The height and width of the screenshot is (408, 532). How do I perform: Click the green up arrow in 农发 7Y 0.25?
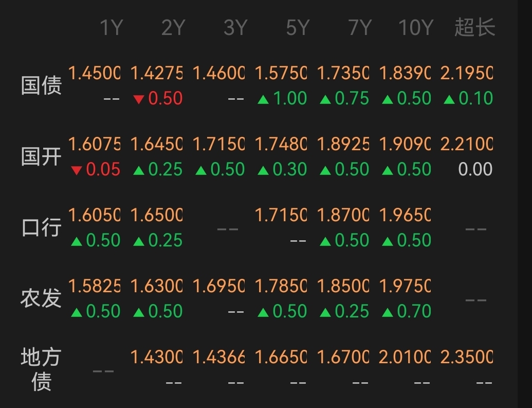click(x=325, y=312)
